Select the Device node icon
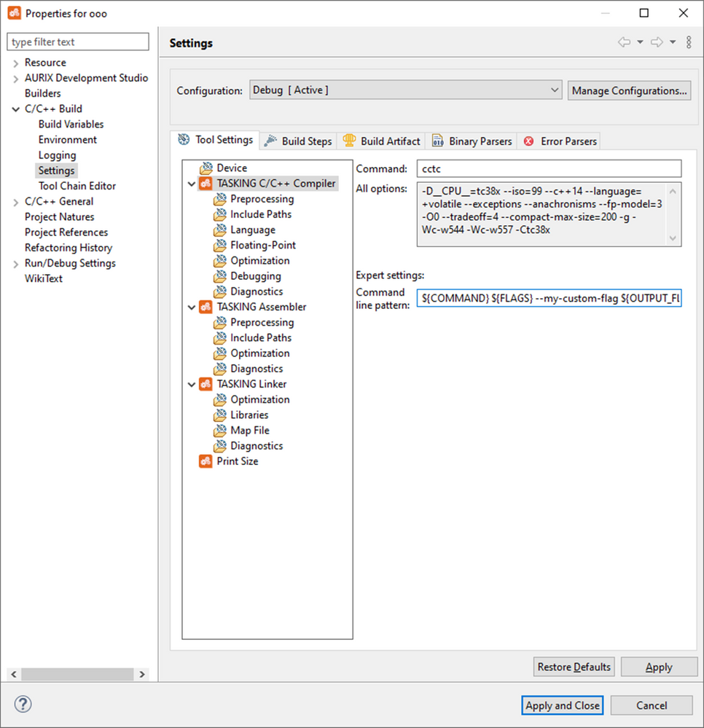The width and height of the screenshot is (704, 728). click(x=206, y=168)
